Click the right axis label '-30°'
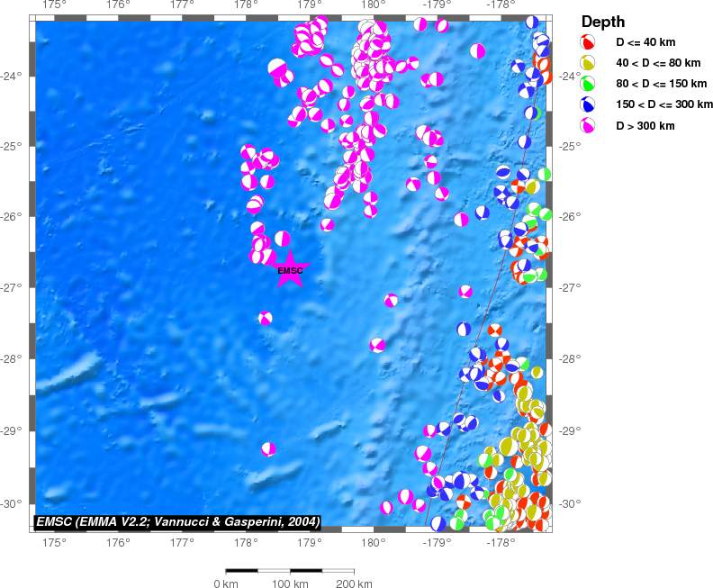Viewport: 713px width, 588px height. (x=570, y=503)
